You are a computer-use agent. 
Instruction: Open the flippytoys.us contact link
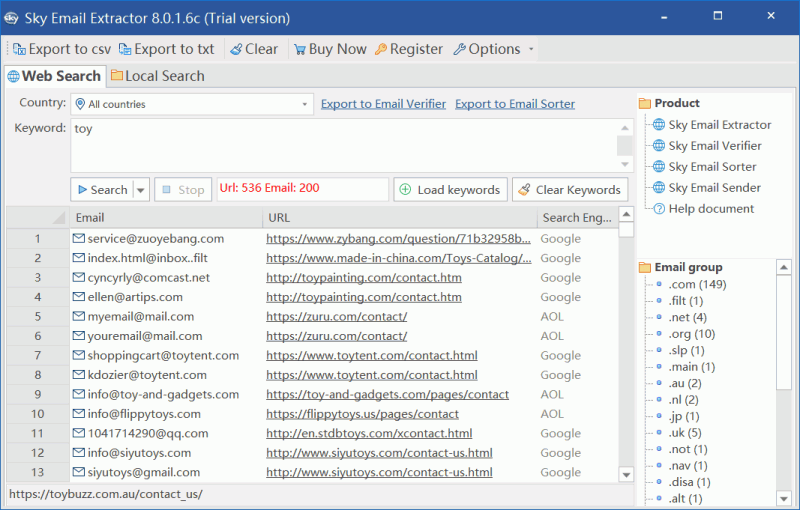[x=362, y=414]
